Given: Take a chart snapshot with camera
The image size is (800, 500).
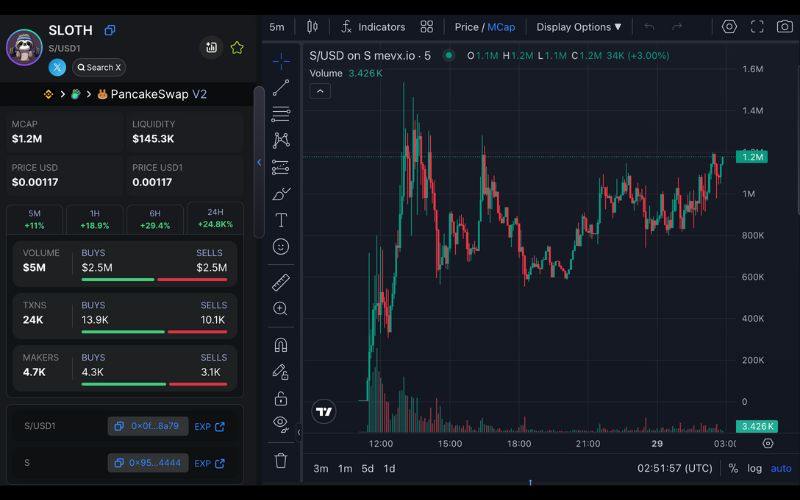Looking at the screenshot, I should [x=785, y=27].
